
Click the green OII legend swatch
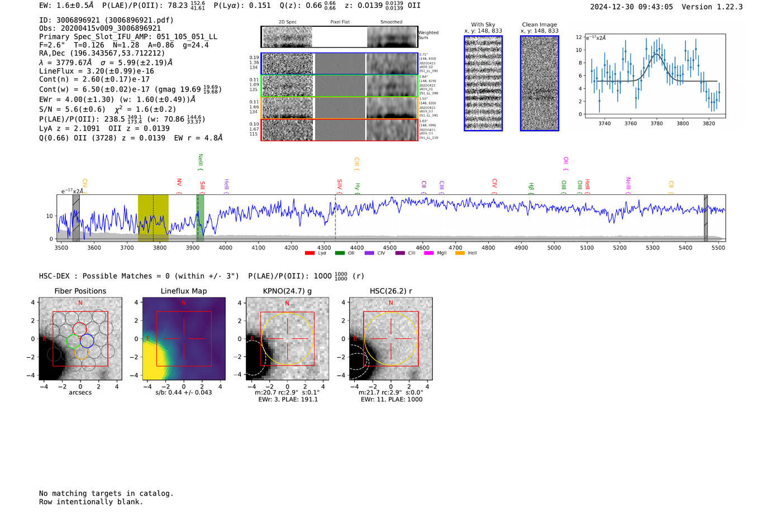pyautogui.click(x=340, y=253)
